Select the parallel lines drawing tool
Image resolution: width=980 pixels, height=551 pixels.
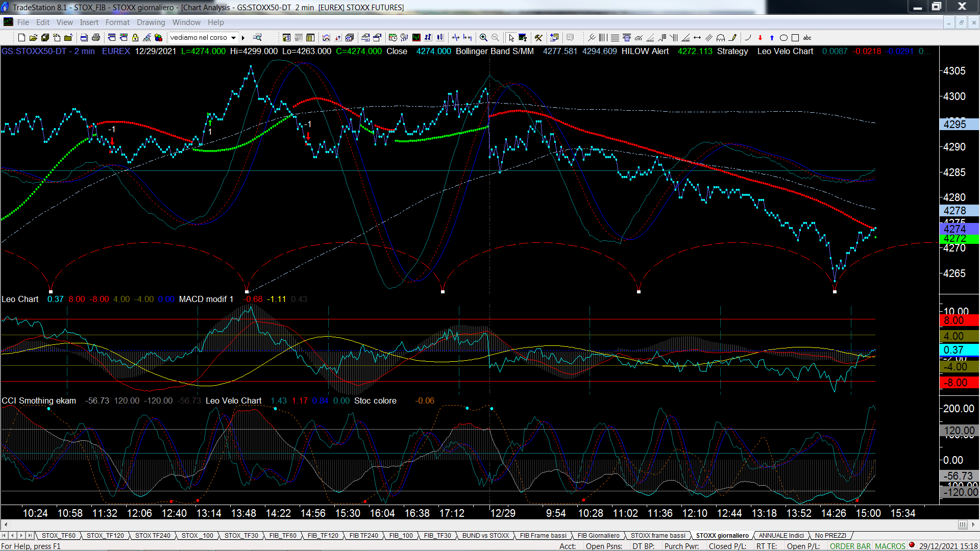point(709,38)
